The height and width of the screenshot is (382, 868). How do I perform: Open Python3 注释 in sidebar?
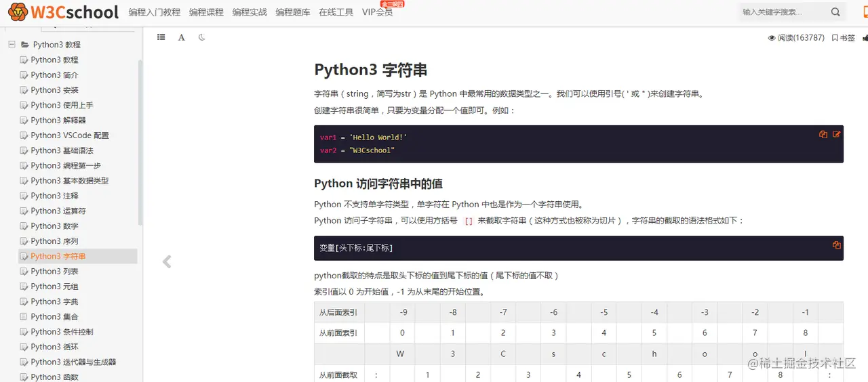pos(54,196)
